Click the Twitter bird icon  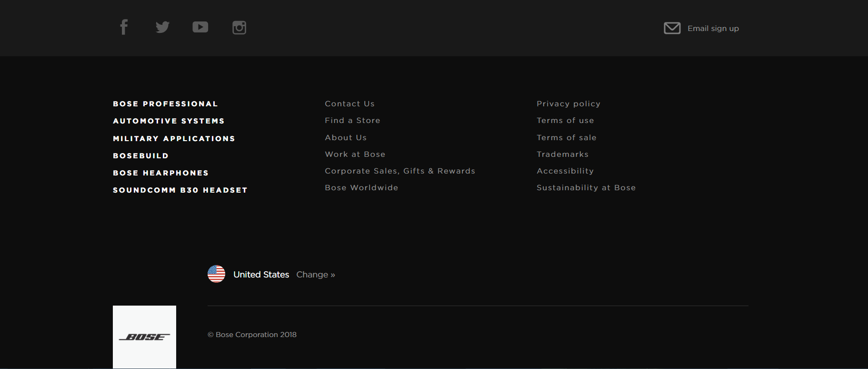pyautogui.click(x=162, y=27)
